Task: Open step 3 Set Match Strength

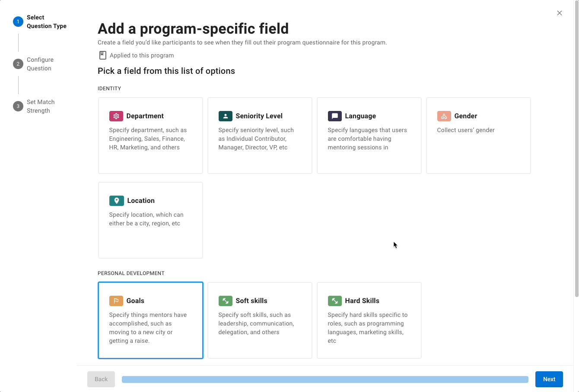Action: pyautogui.click(x=34, y=106)
